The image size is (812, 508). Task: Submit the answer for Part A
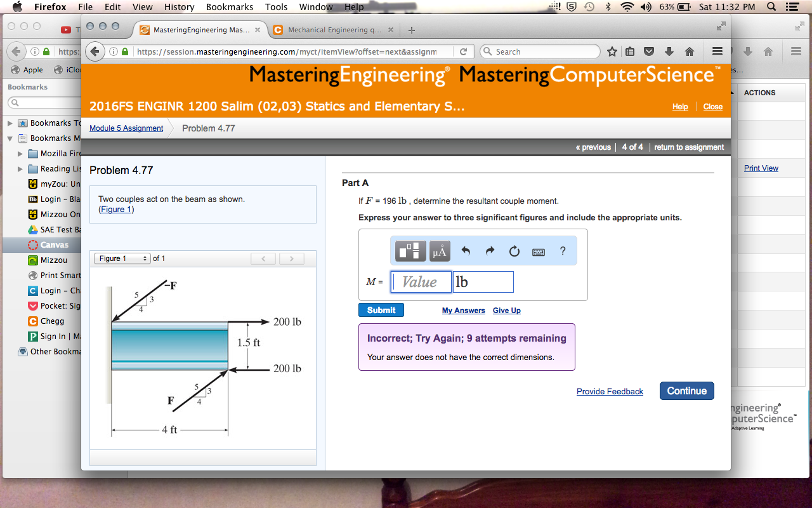click(x=381, y=310)
